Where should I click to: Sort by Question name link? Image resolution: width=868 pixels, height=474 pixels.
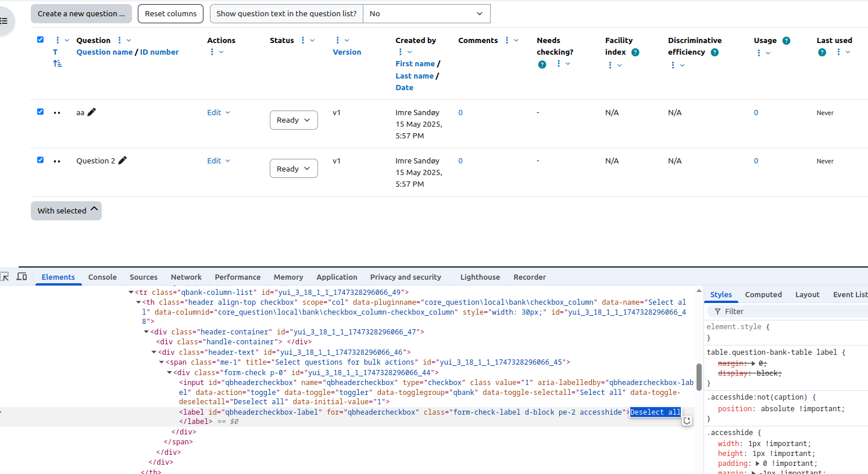pyautogui.click(x=105, y=52)
